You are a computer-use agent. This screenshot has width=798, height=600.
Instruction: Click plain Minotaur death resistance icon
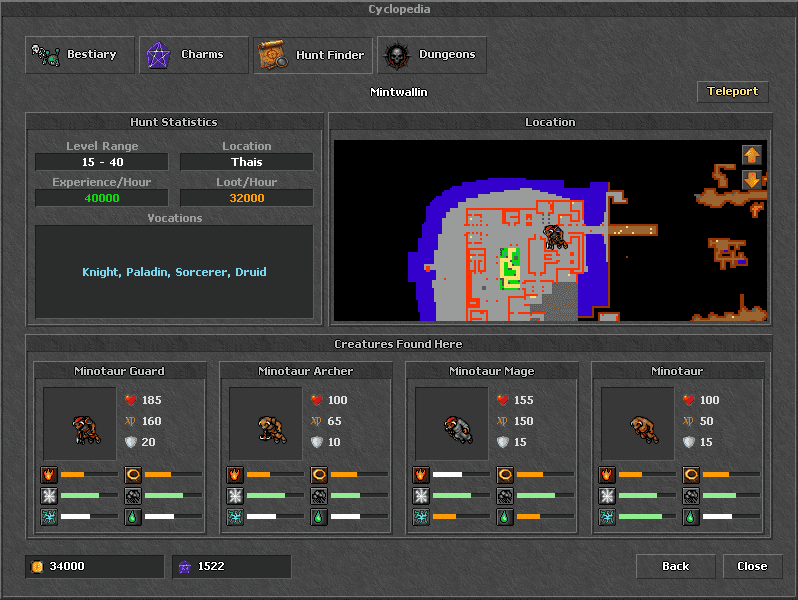click(x=691, y=496)
